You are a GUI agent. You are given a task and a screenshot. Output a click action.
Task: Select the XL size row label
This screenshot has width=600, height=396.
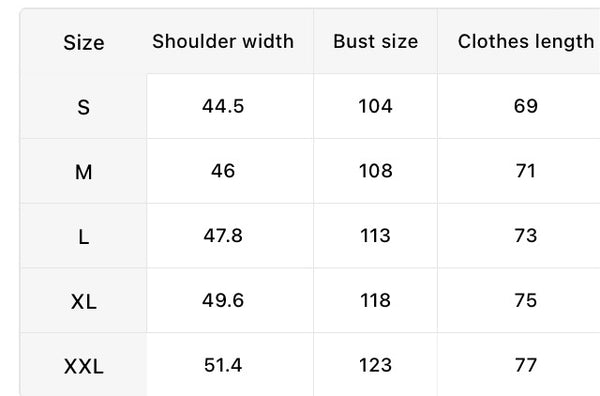coord(83,301)
